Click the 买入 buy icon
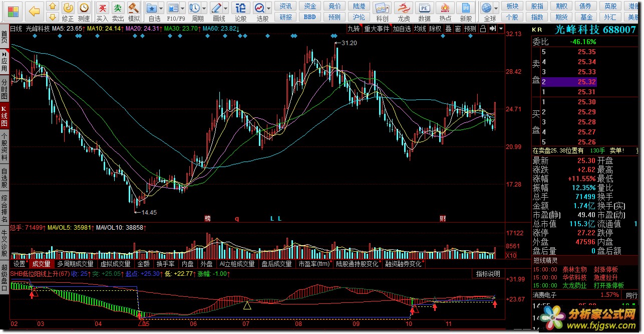The height and width of the screenshot is (334, 644). point(102,8)
